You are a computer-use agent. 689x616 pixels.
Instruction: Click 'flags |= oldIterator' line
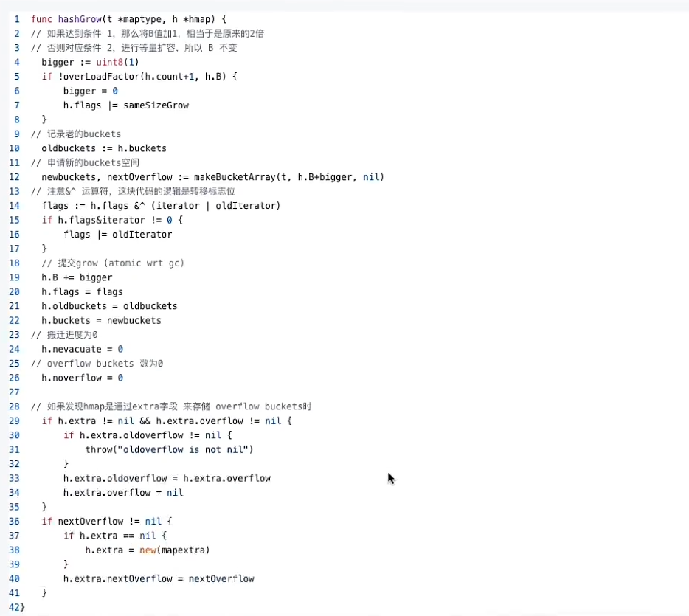pyautogui.click(x=118, y=235)
